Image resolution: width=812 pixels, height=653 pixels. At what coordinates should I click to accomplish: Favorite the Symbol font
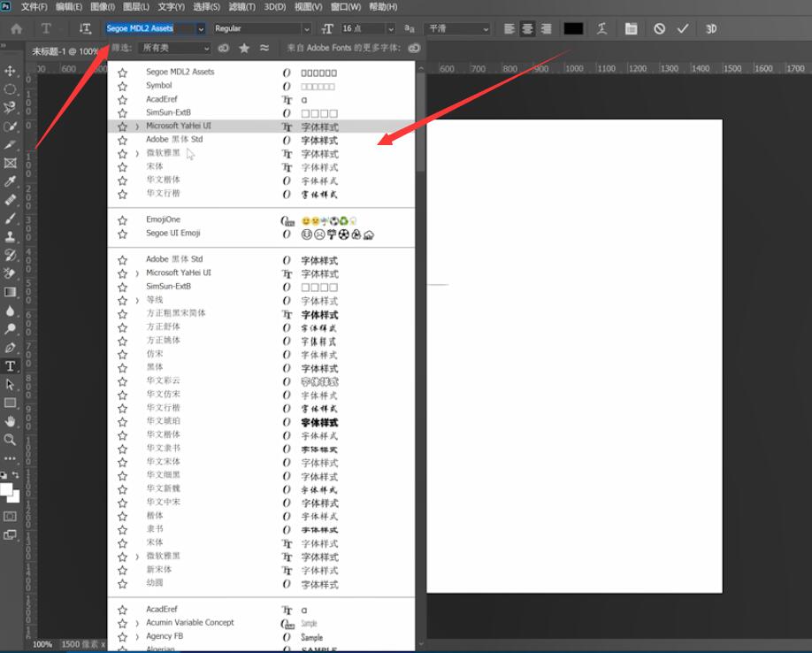(122, 86)
